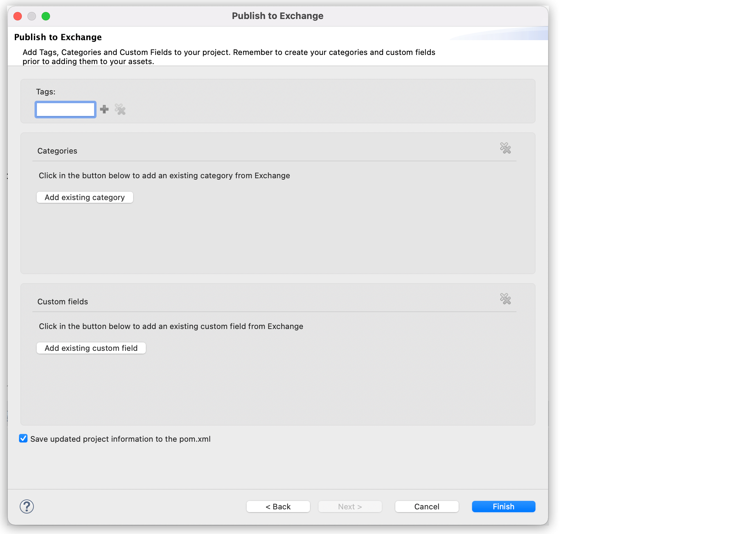
Task: Clear all custom fields via the X icon
Action: (506, 299)
